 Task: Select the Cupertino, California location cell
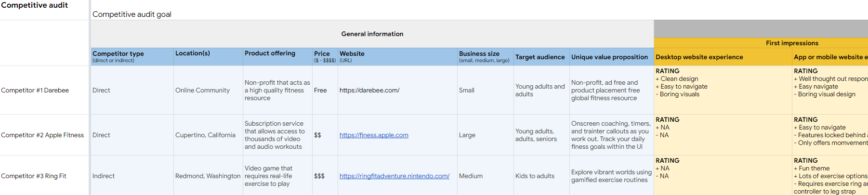(205, 135)
